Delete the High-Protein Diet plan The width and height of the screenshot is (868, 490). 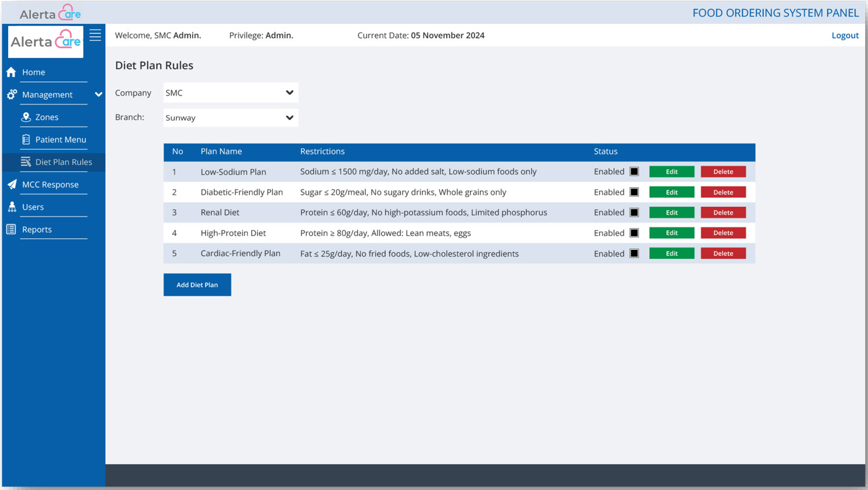click(x=723, y=233)
